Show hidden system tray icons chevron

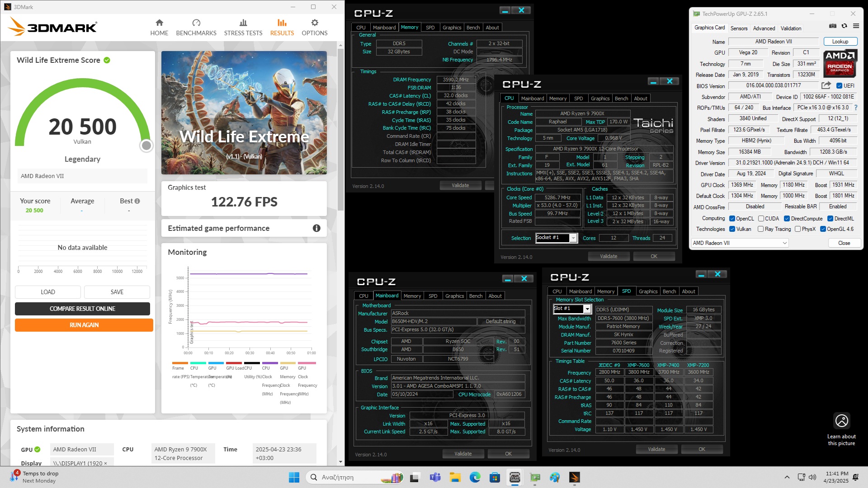pos(787,477)
